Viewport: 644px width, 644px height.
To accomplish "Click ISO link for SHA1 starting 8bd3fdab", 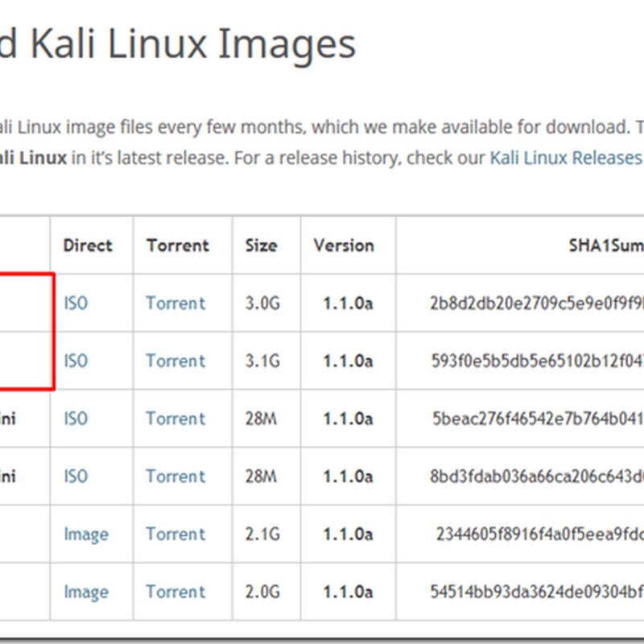I will click(76, 477).
